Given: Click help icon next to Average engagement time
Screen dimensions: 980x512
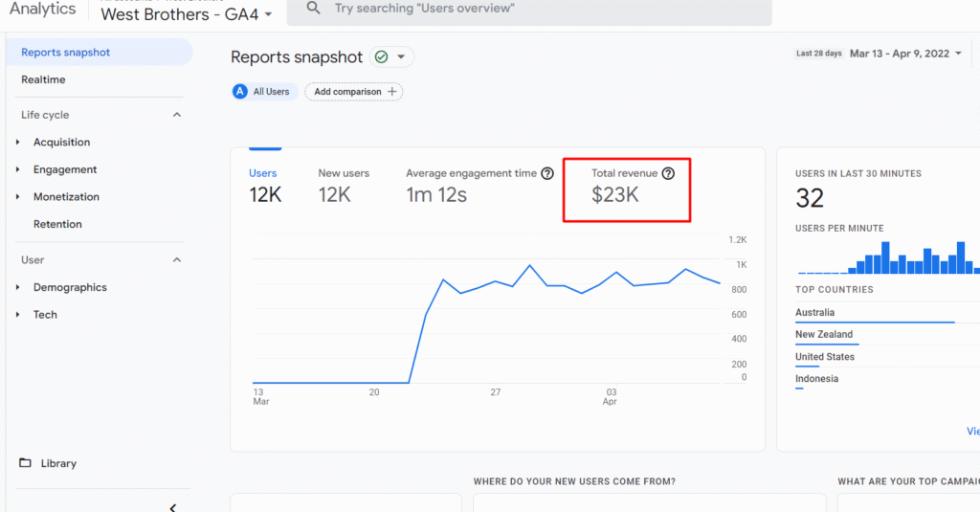Looking at the screenshot, I should click(547, 174).
